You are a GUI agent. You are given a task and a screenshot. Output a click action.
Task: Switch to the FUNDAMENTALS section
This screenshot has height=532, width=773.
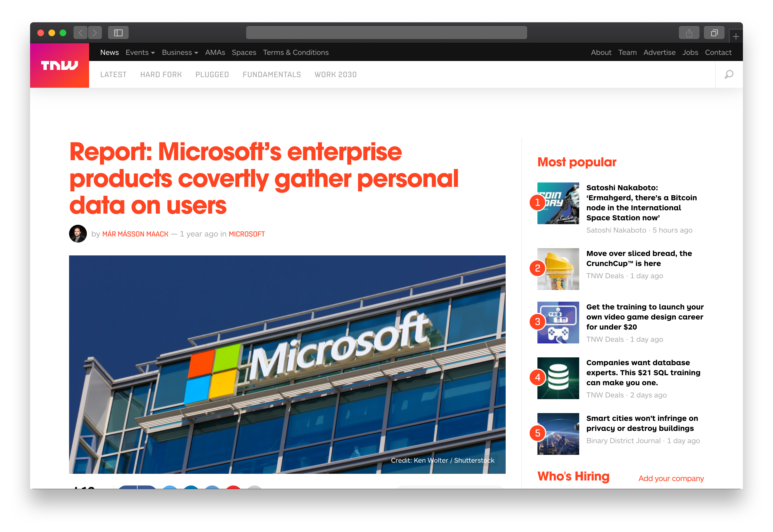[271, 75]
